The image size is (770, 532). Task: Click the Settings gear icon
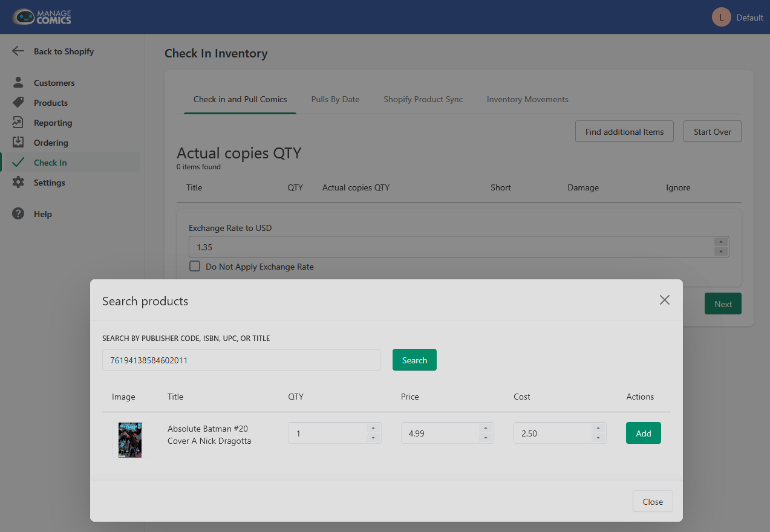click(18, 183)
